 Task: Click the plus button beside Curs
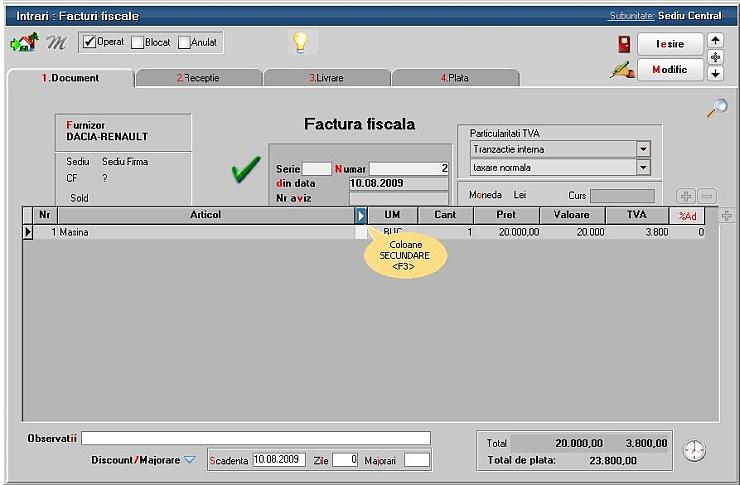coord(686,195)
